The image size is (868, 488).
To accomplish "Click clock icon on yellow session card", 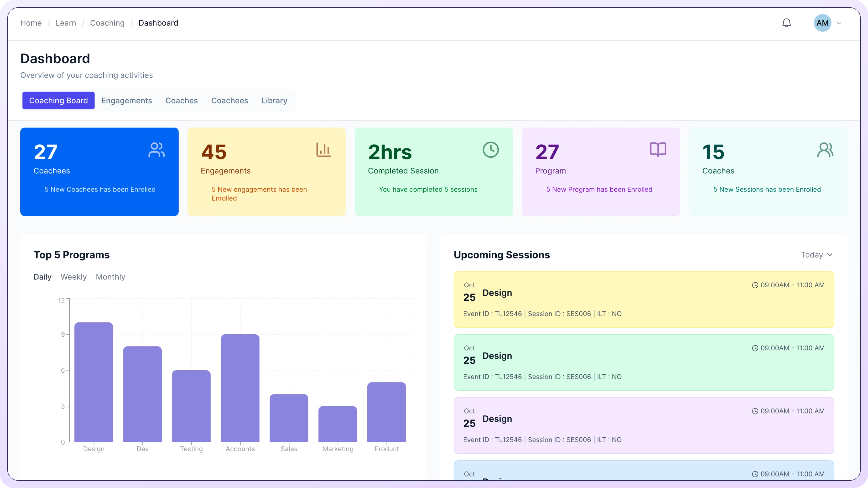I will [x=755, y=285].
